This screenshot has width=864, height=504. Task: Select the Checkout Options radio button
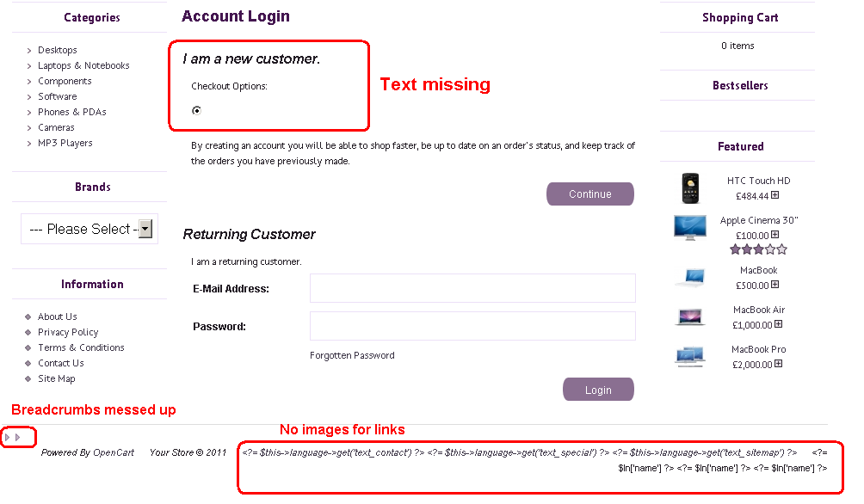click(196, 111)
